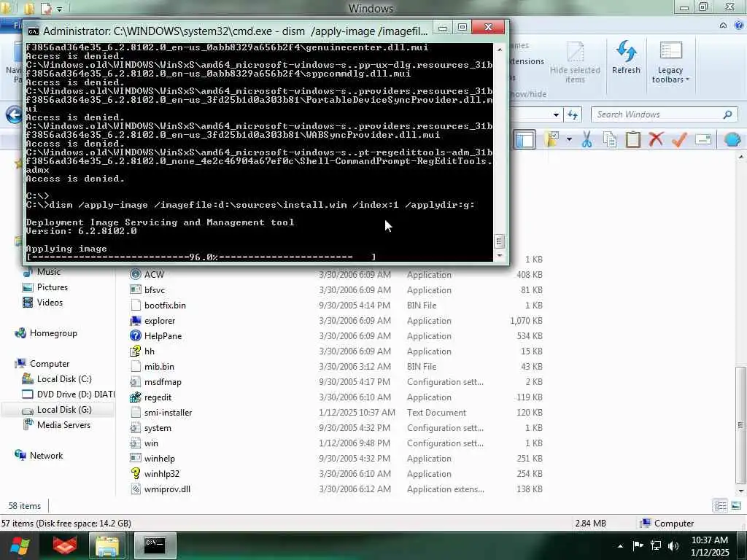This screenshot has height=560, width=747.
Task: Click the Cut scissors icon
Action: [x=587, y=139]
